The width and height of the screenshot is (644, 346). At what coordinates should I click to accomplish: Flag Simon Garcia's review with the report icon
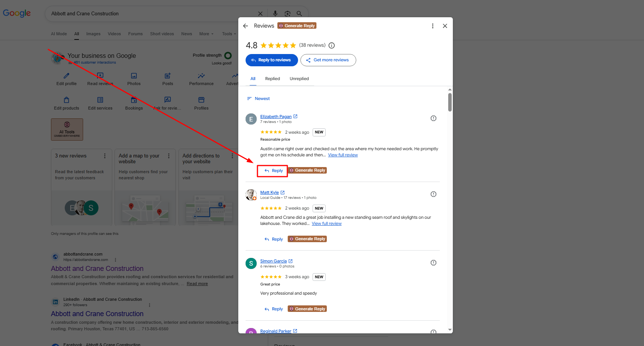tap(433, 263)
